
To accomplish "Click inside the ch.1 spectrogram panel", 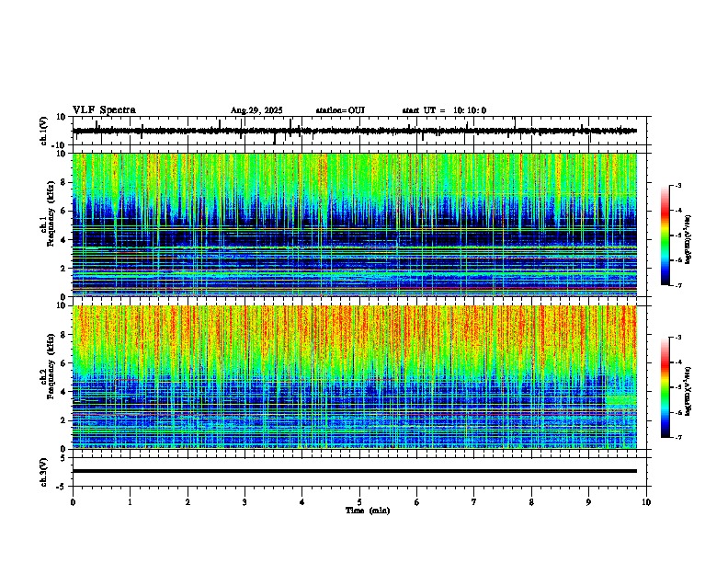I will (x=355, y=224).
